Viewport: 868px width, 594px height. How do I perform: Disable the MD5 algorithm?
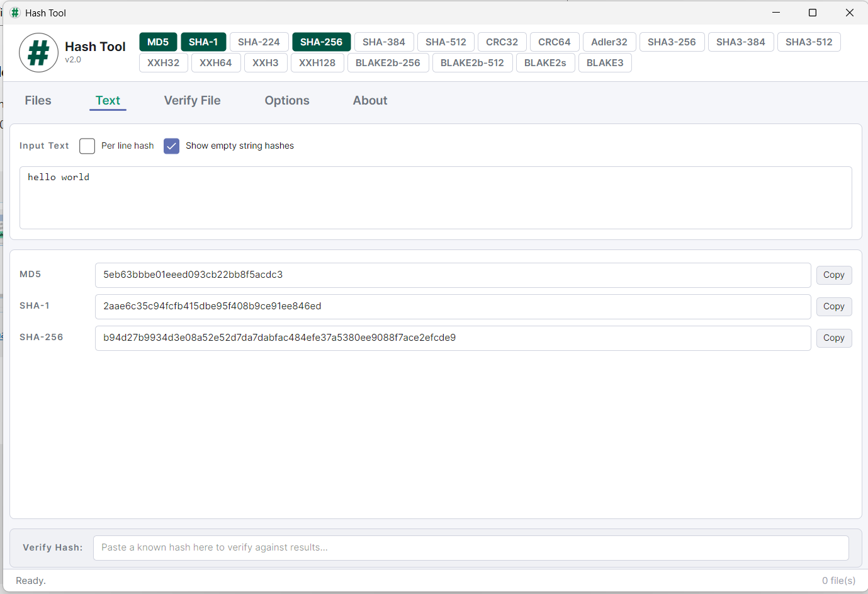158,42
